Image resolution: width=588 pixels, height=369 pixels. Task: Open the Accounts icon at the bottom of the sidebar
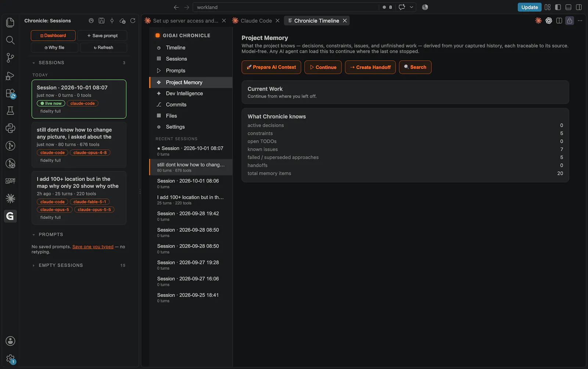(x=10, y=341)
